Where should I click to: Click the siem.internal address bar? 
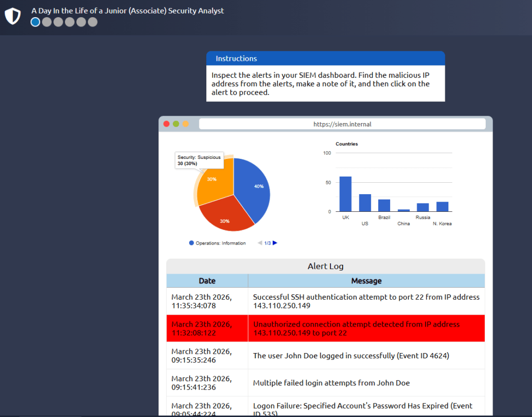point(342,124)
